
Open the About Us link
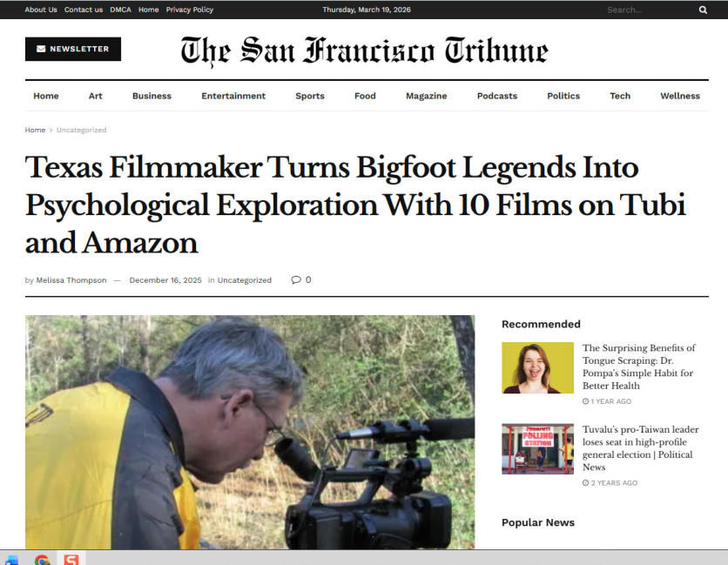[41, 10]
